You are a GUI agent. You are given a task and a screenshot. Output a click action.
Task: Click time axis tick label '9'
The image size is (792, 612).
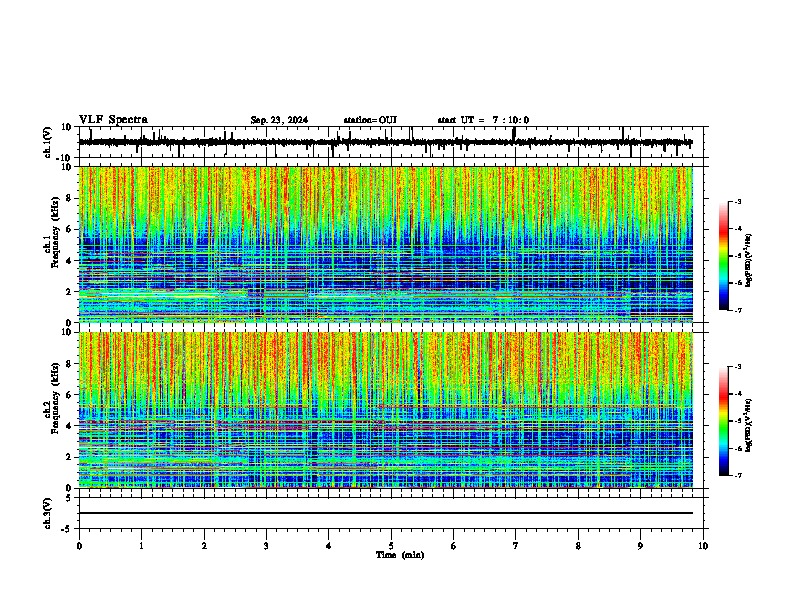click(640, 546)
